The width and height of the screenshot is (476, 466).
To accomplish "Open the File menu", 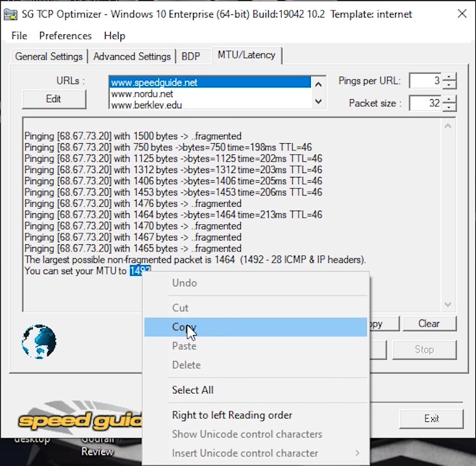I will pos(19,36).
